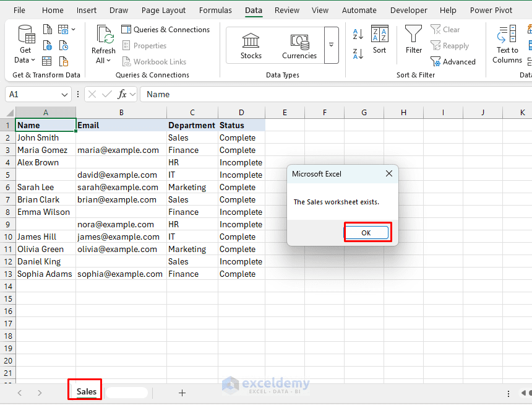Select column B header

point(121,113)
